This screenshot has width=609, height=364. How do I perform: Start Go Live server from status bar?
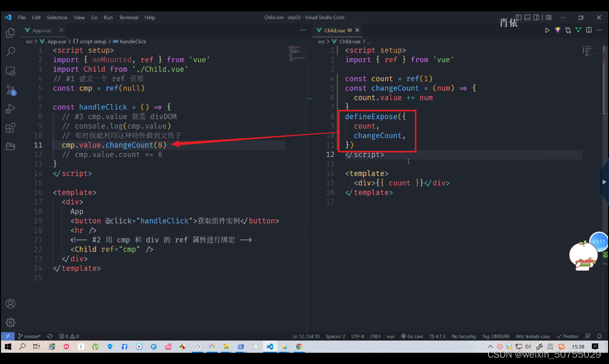click(412, 336)
